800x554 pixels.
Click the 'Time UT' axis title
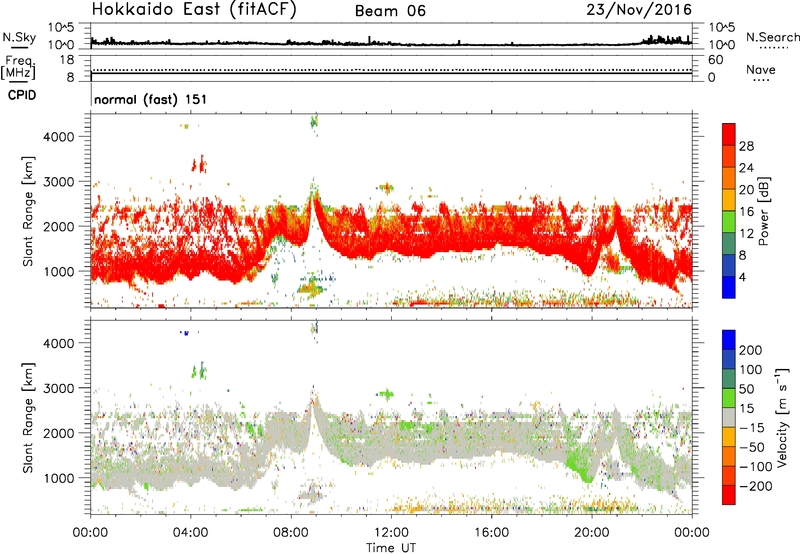391,548
